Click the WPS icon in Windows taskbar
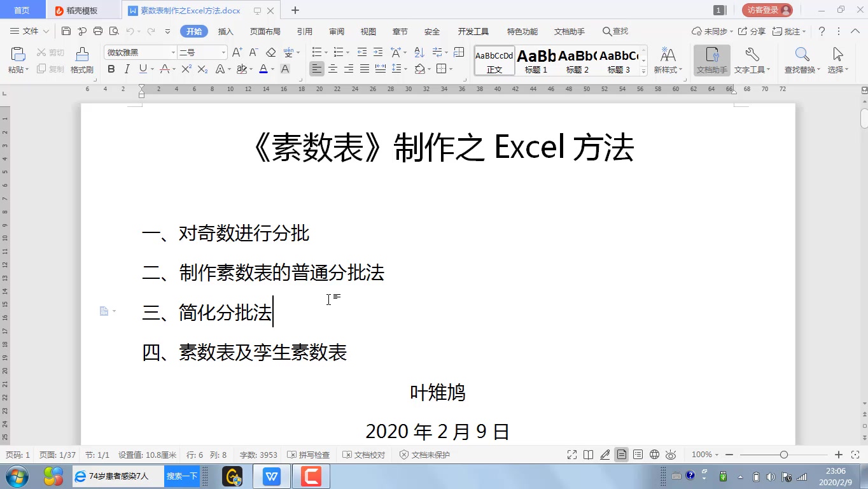This screenshot has height=489, width=868. pos(272,476)
